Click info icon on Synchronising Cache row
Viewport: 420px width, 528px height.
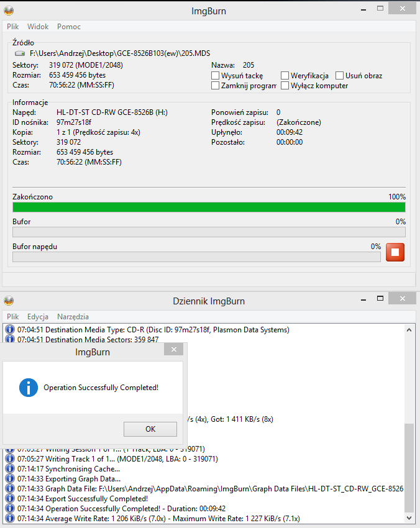(10, 469)
